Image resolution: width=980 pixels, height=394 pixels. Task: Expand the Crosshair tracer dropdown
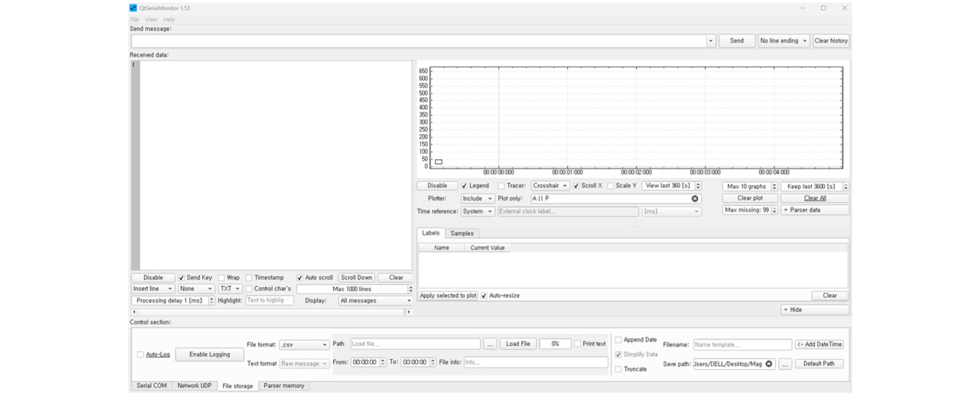(x=550, y=186)
